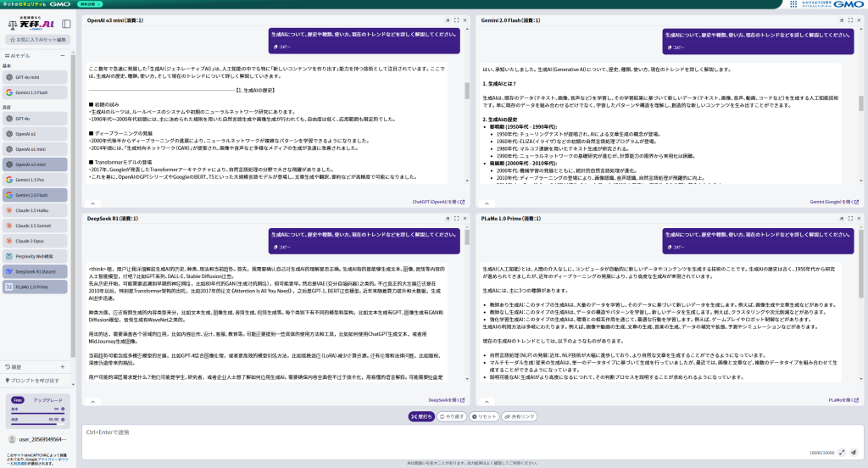Screen dimensions: 868x468
Task: Toggle GPT-4o model in 高度 group
Action: pyautogui.click(x=35, y=119)
